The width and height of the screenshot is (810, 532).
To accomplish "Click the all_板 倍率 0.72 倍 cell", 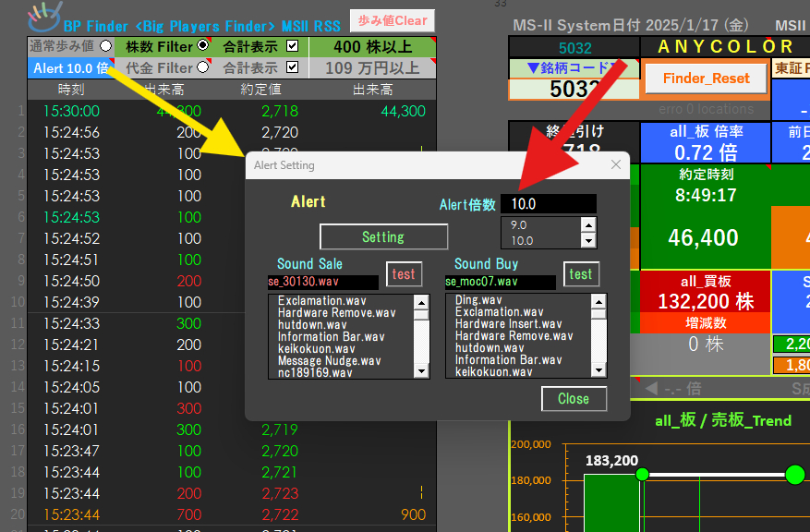I will click(x=706, y=143).
